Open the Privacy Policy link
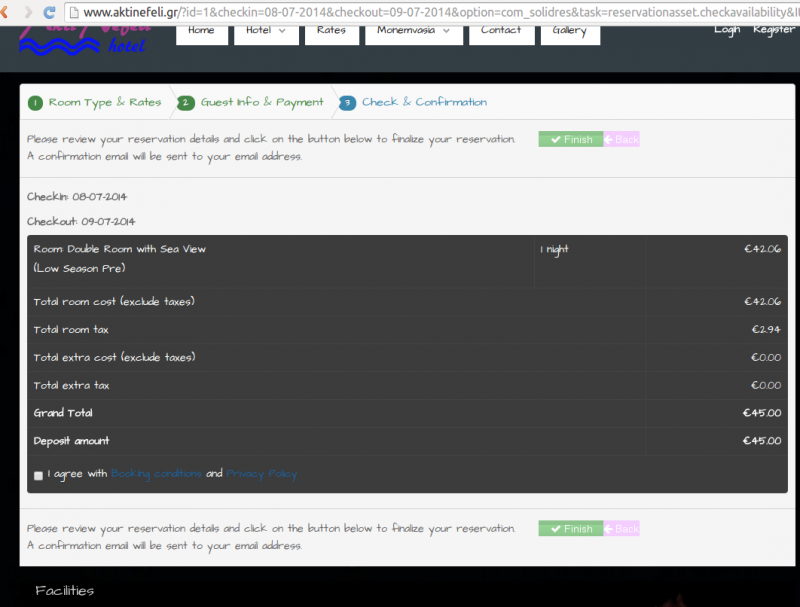Screen dimensions: 800x607 (261, 474)
